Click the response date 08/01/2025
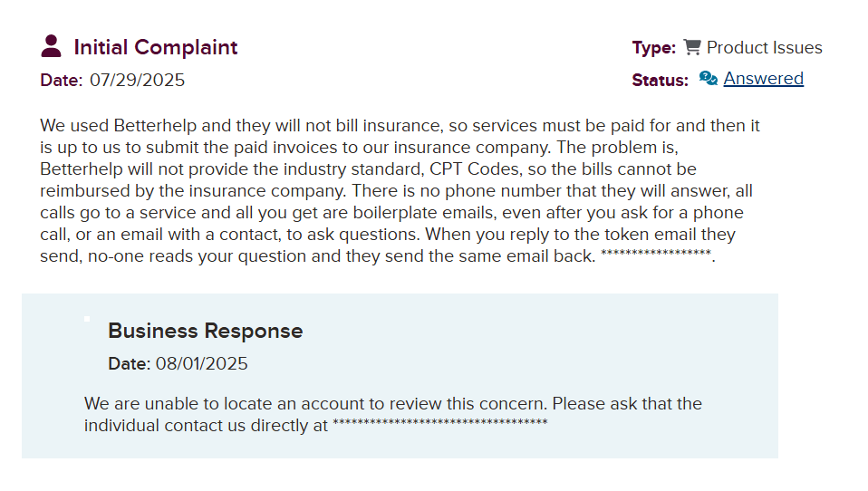The width and height of the screenshot is (868, 491). click(201, 364)
